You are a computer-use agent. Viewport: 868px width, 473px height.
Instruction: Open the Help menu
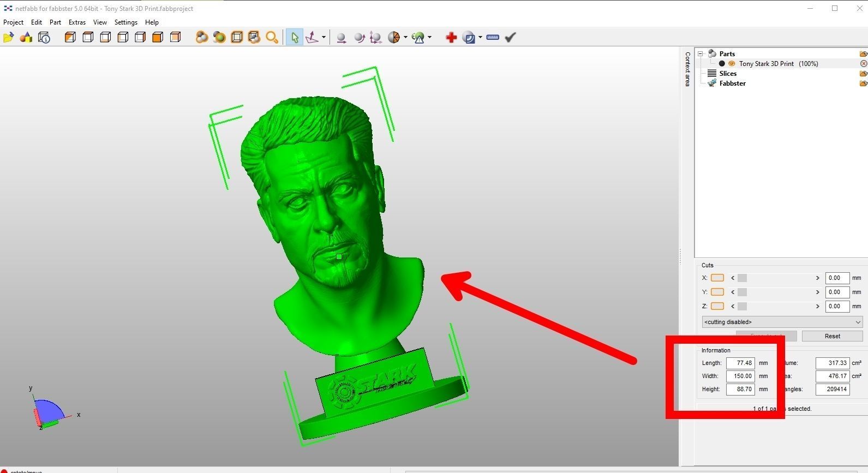(152, 22)
